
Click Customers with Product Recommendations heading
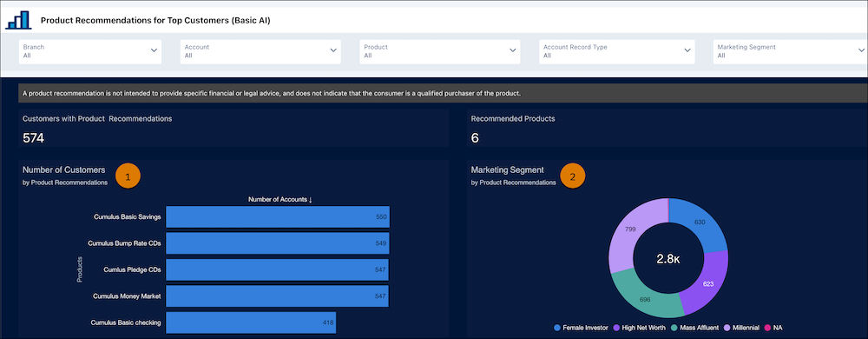tap(97, 118)
